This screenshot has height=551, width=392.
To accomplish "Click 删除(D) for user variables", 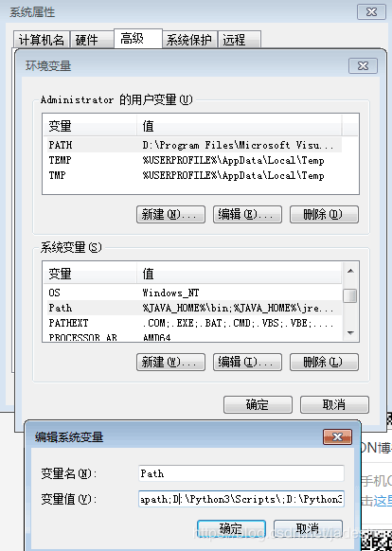I will (324, 214).
